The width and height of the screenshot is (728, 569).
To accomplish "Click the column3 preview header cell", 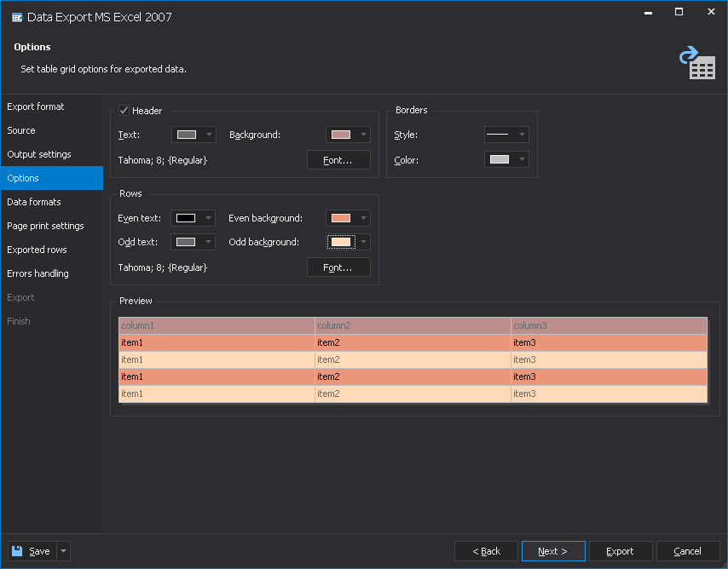I will pos(610,325).
